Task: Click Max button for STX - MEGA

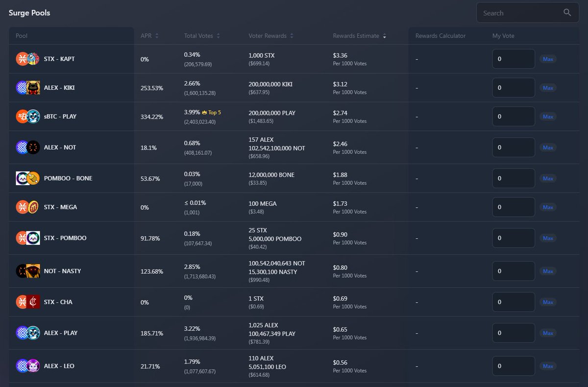Action: point(548,207)
